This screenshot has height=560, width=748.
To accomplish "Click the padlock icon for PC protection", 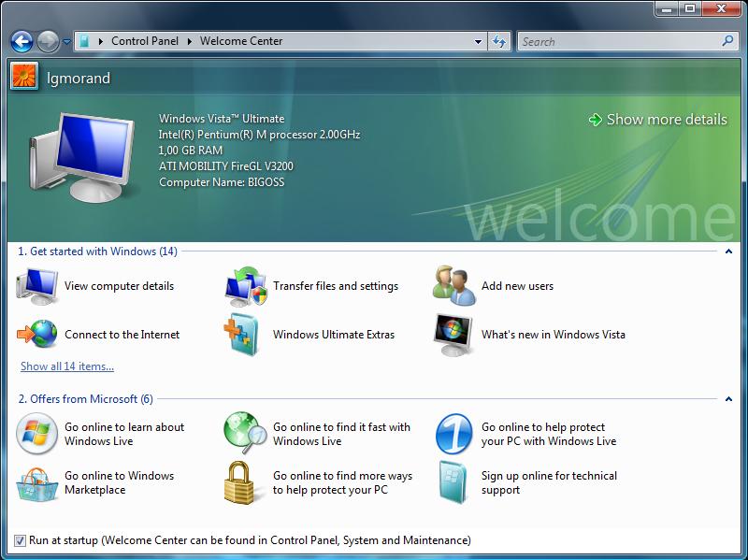I will coord(246,482).
